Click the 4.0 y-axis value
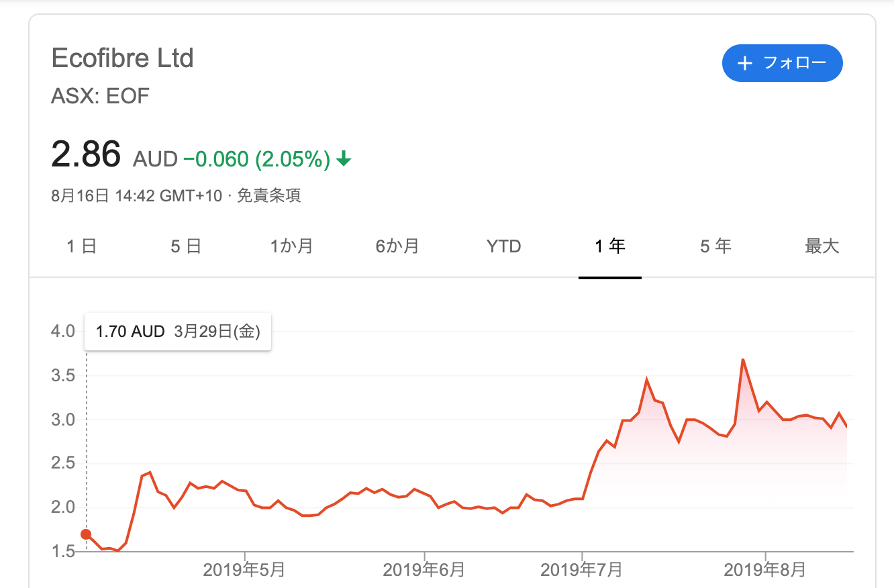This screenshot has height=588, width=894. (62, 332)
